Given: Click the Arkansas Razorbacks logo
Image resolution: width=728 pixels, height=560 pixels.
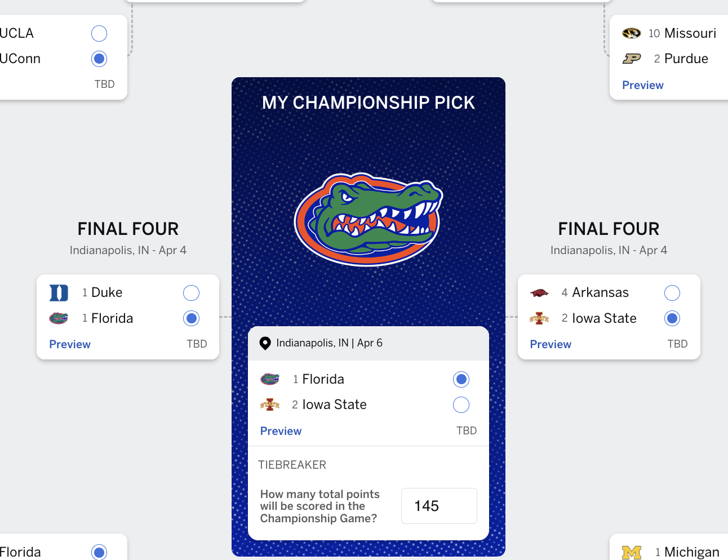Looking at the screenshot, I should pos(539,293).
